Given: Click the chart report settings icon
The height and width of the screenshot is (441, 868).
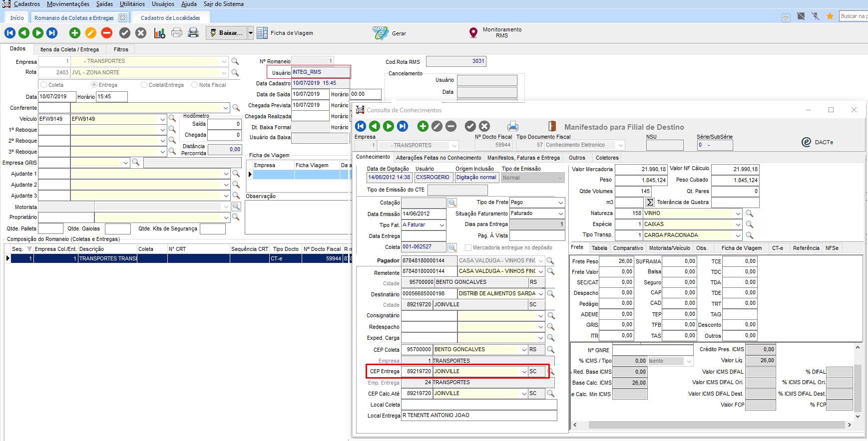Looking at the screenshot, I should coord(160,33).
